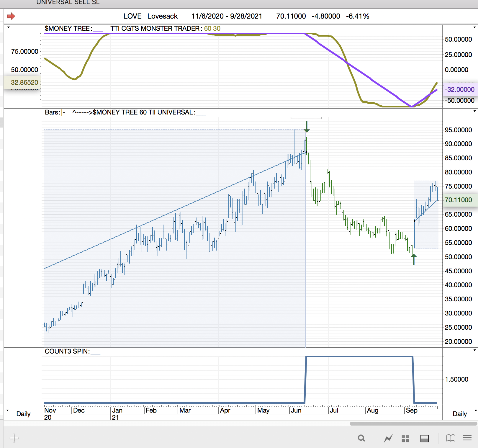The height and width of the screenshot is (448, 478).
Task: Click the horizontal scrollbar below the date axis
Action: pos(413,424)
